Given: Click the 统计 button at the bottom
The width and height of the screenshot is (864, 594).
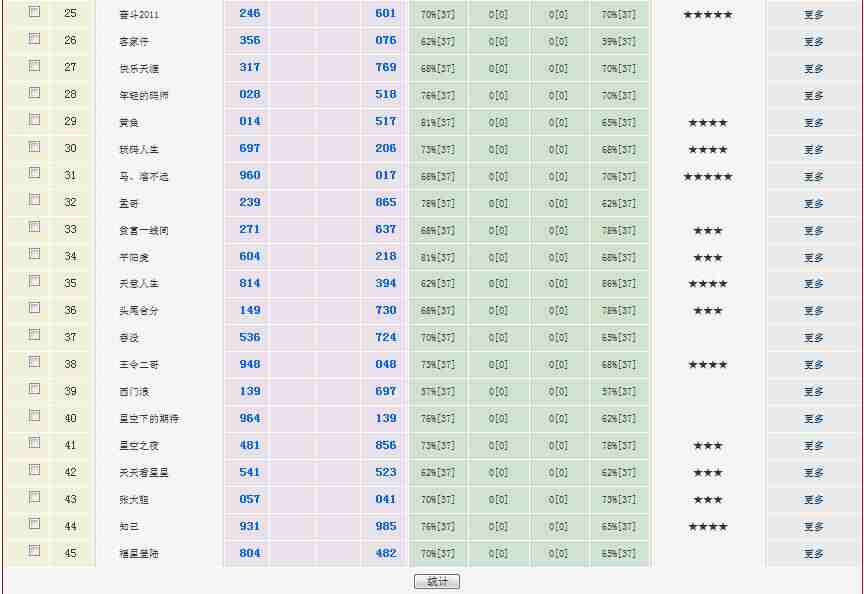Looking at the screenshot, I should click(x=437, y=582).
